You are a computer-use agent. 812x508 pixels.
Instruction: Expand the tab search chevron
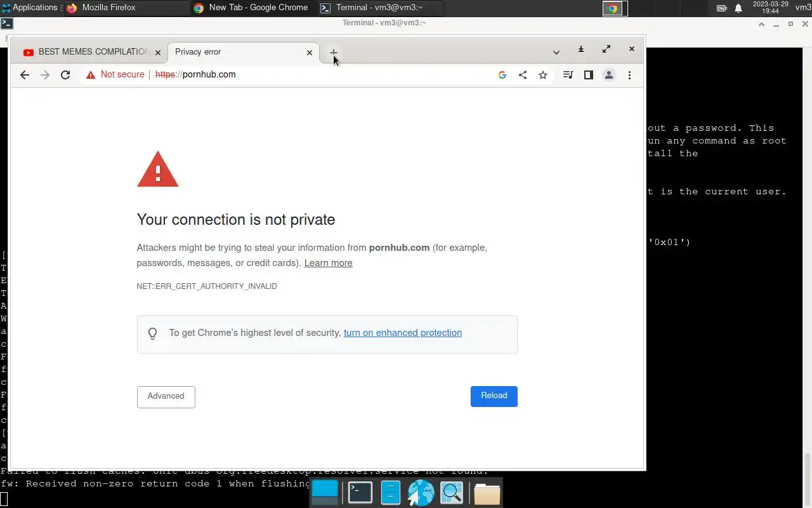click(556, 53)
